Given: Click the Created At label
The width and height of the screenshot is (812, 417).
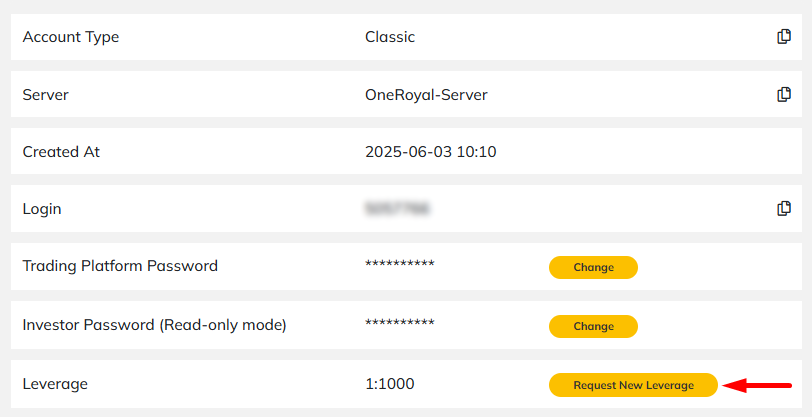Looking at the screenshot, I should click(61, 152).
